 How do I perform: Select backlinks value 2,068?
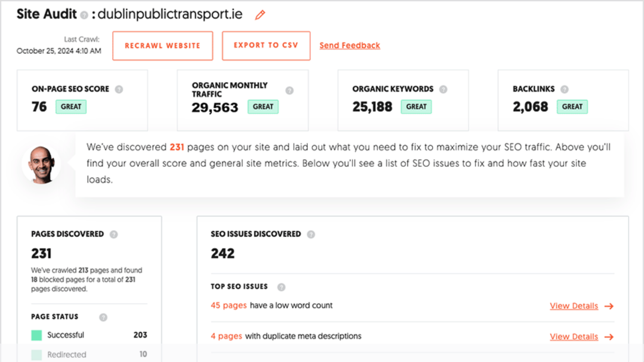tap(530, 107)
